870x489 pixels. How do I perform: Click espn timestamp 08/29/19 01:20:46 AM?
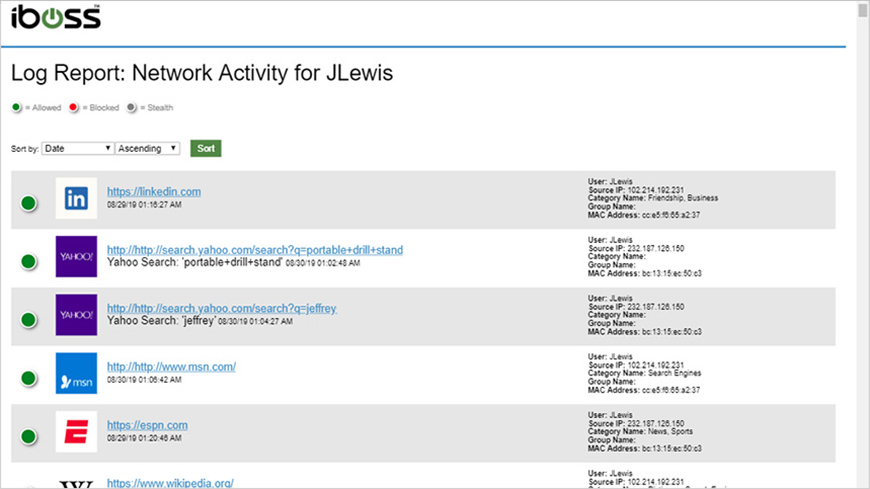pos(144,438)
